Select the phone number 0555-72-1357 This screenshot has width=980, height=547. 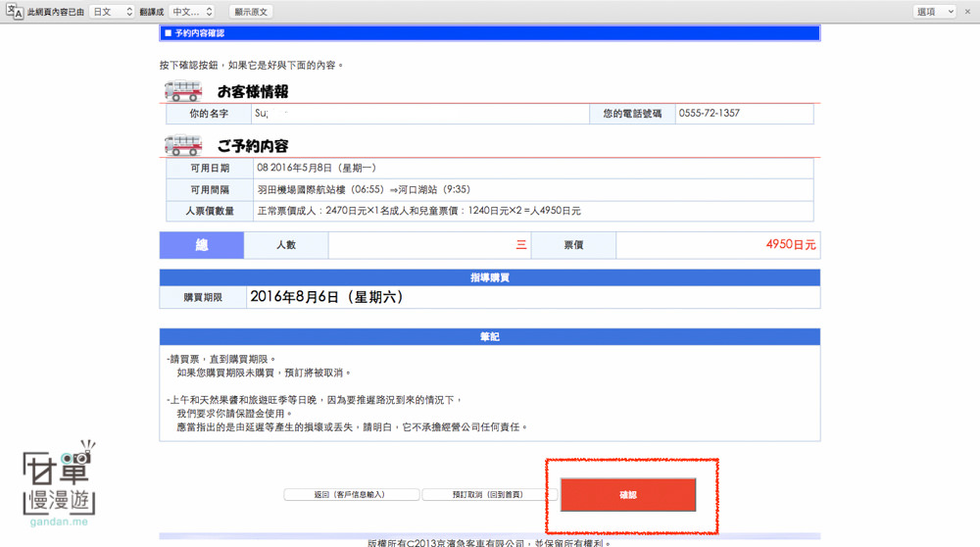point(710,113)
